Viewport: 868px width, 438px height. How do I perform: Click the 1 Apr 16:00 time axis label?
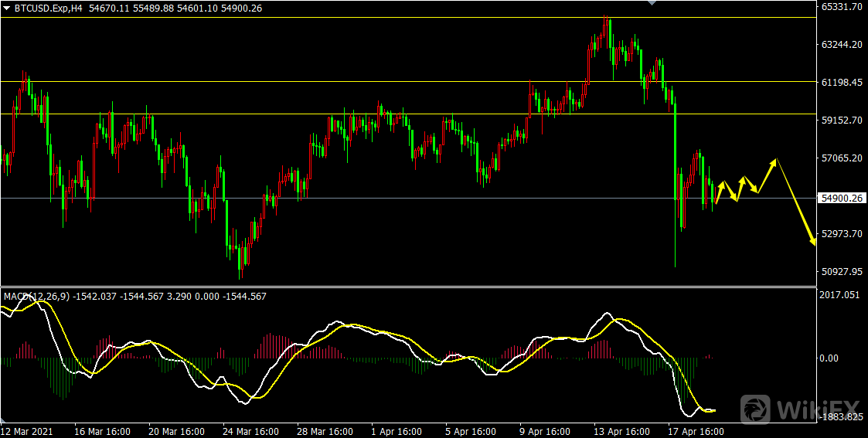pos(396,431)
